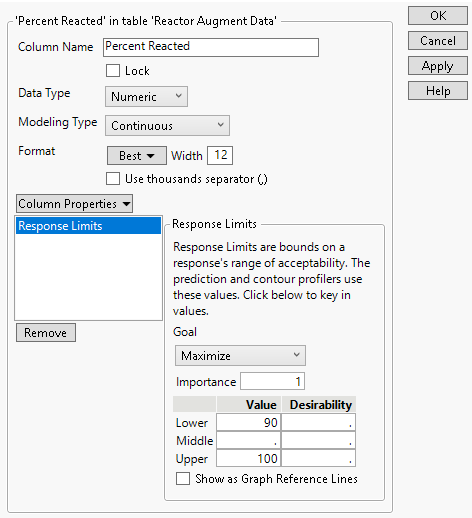Open Help for column info
472x518 pixels.
[438, 91]
